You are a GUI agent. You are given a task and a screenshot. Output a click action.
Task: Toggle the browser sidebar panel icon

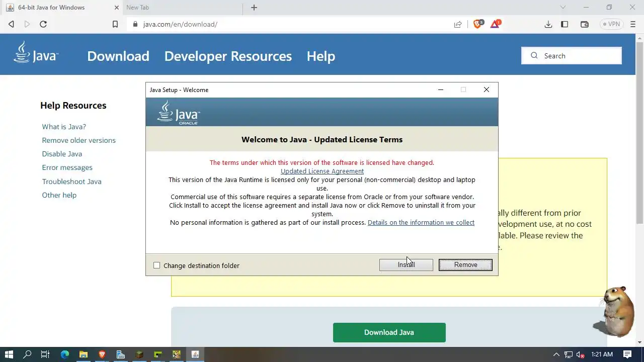[565, 24]
